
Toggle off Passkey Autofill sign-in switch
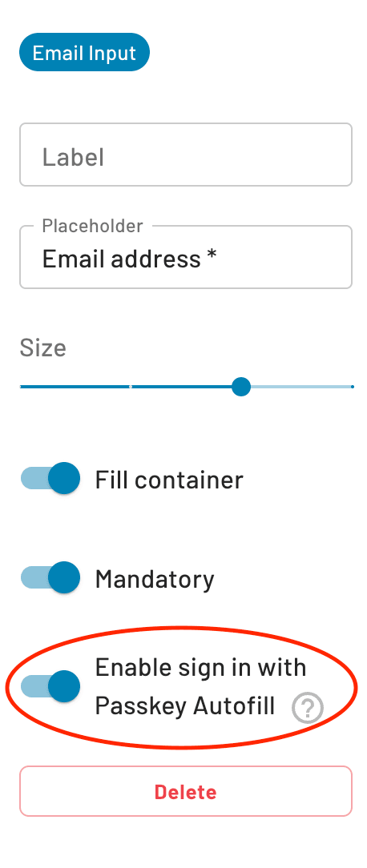tap(50, 686)
